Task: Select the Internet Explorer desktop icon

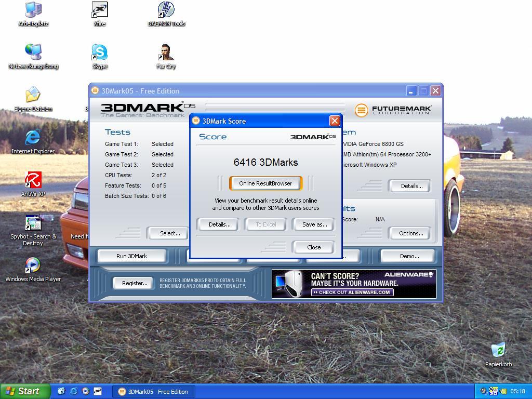Action: click(33, 142)
